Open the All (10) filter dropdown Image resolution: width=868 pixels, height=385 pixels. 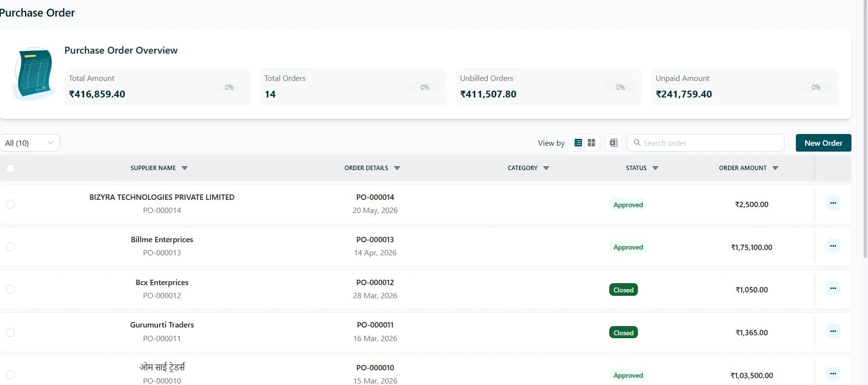29,143
